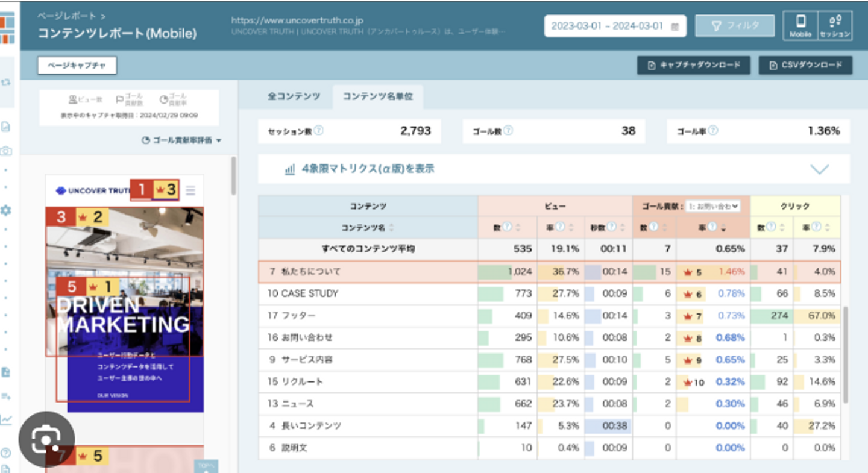Open the ゴール貢献率評価 dropdown
This screenshot has width=868, height=473.
pyautogui.click(x=181, y=140)
